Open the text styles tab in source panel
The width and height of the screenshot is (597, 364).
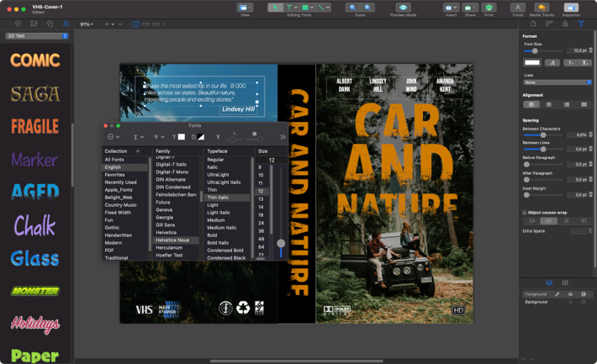[x=66, y=24]
